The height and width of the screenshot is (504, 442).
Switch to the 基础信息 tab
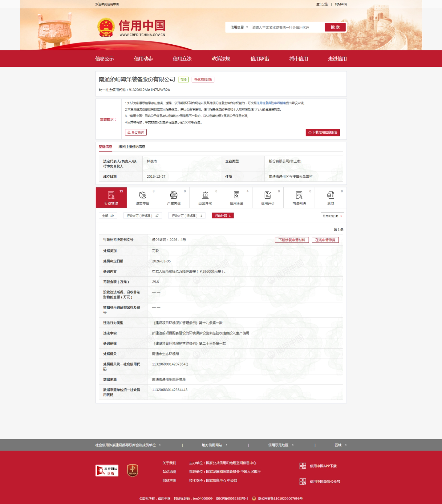click(x=106, y=147)
